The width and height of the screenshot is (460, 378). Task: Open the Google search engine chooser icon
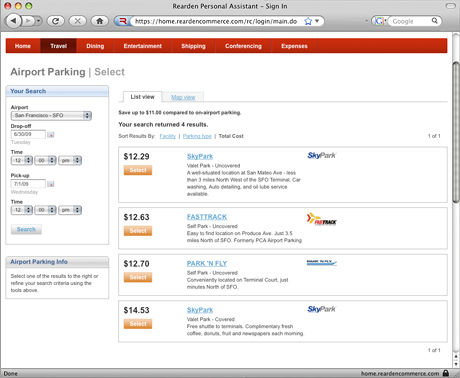tap(380, 21)
